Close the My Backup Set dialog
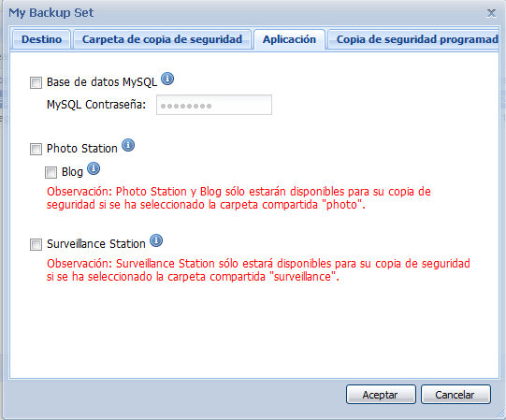The height and width of the screenshot is (420, 506). pyautogui.click(x=491, y=13)
